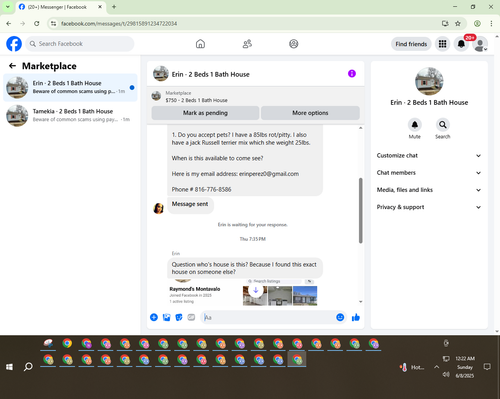Open Chrome tab search dropdown

coord(8,7)
